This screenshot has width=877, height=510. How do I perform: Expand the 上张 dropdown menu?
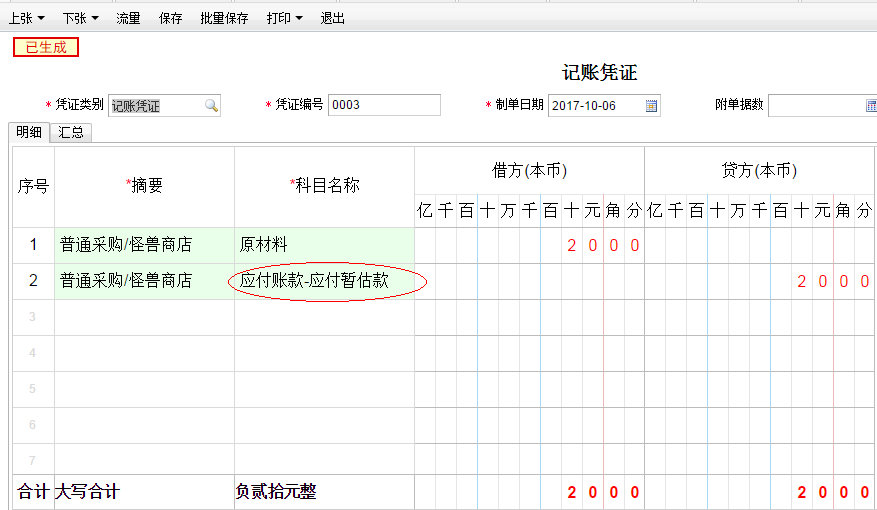[x=27, y=18]
